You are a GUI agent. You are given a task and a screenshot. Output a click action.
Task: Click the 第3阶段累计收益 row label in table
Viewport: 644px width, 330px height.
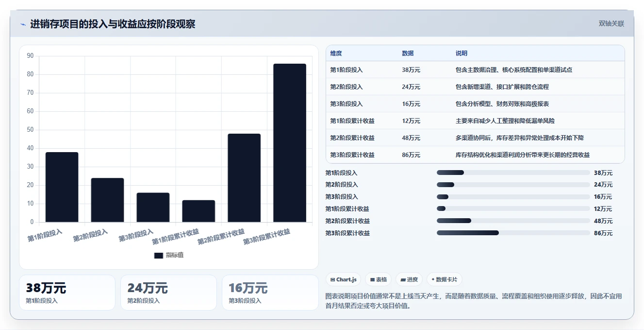[x=352, y=155]
